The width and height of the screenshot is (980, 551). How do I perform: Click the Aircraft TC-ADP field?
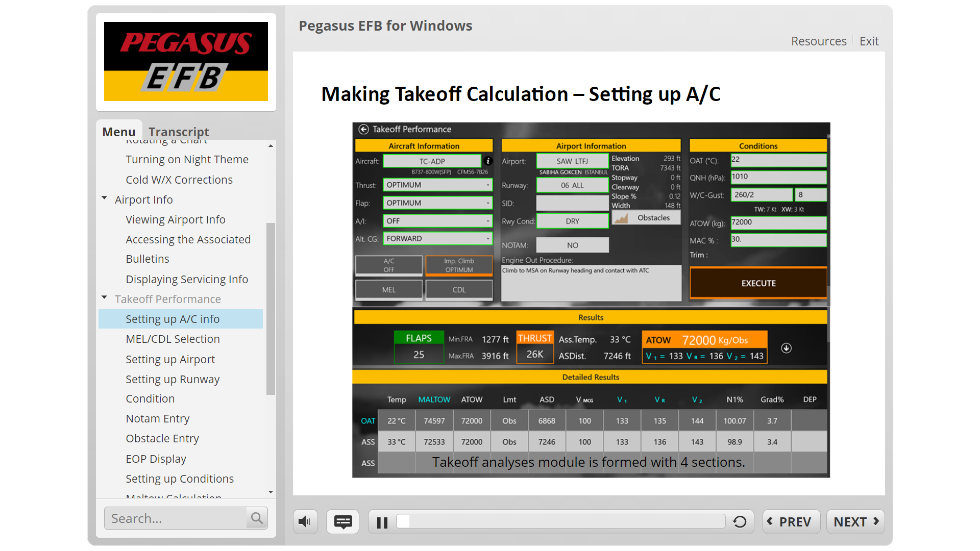click(432, 161)
